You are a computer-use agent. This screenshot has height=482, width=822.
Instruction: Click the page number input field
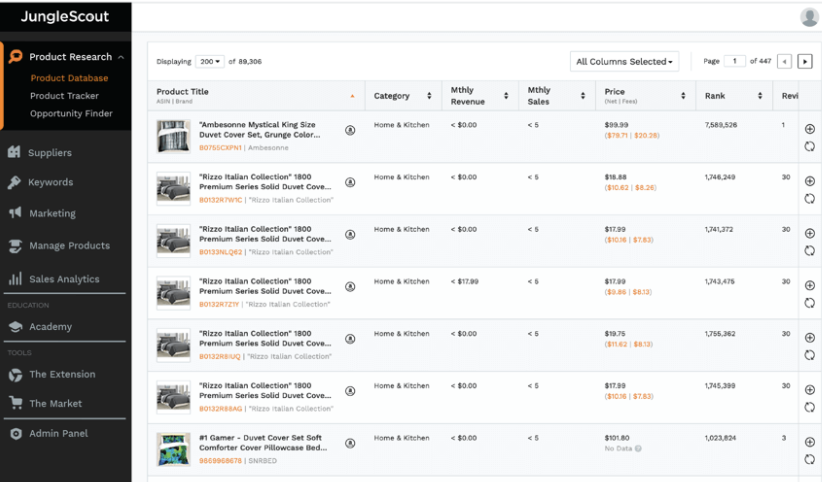coord(734,61)
